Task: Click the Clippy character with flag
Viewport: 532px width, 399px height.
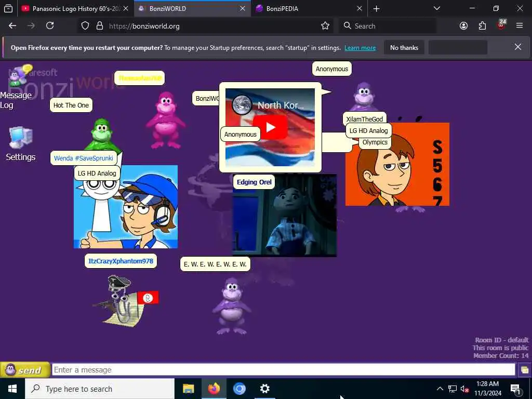Action: pyautogui.click(x=126, y=301)
